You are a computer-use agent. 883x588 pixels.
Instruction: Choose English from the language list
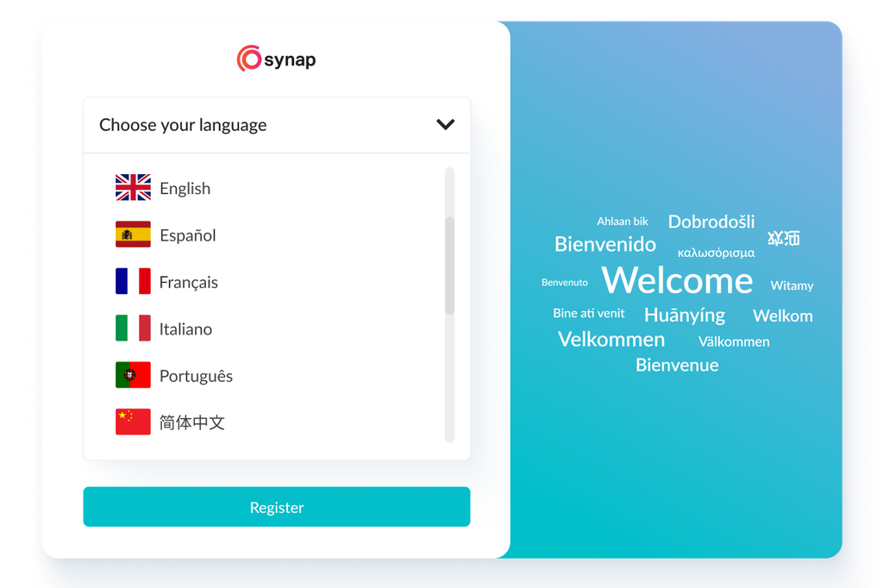[x=185, y=188]
